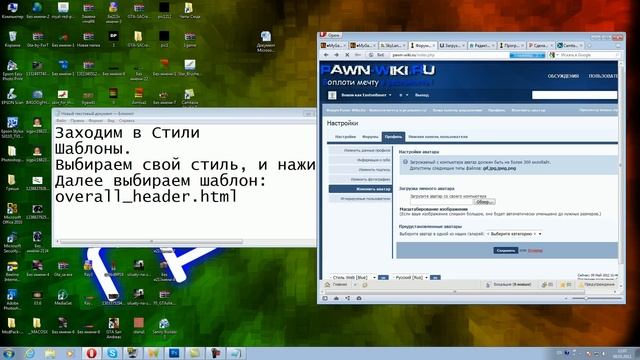Switch to the SkyLan Opera tab
Screen dimensions: 640x360
[393, 45]
